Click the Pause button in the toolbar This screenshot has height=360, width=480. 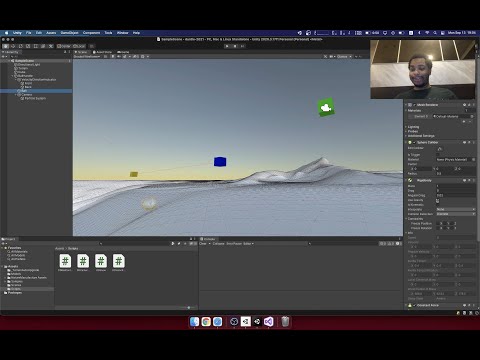click(235, 46)
